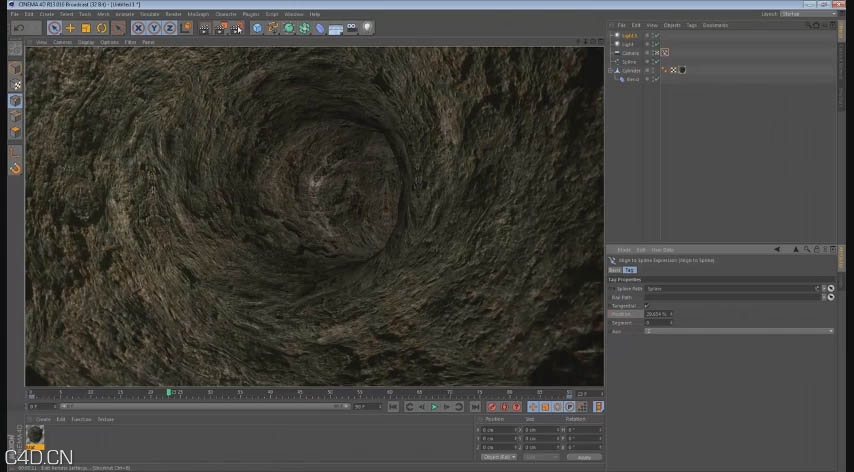The height and width of the screenshot is (472, 854).
Task: Click the timeline preview range slider
Action: [203, 406]
